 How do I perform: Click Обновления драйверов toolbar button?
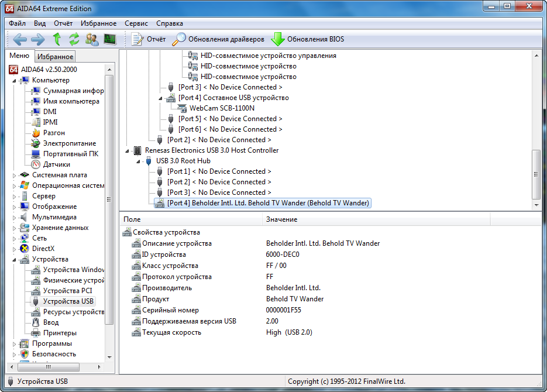point(219,39)
